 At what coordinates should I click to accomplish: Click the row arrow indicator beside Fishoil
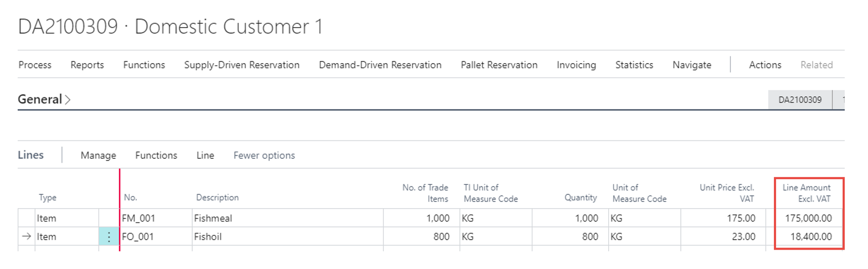pos(25,237)
